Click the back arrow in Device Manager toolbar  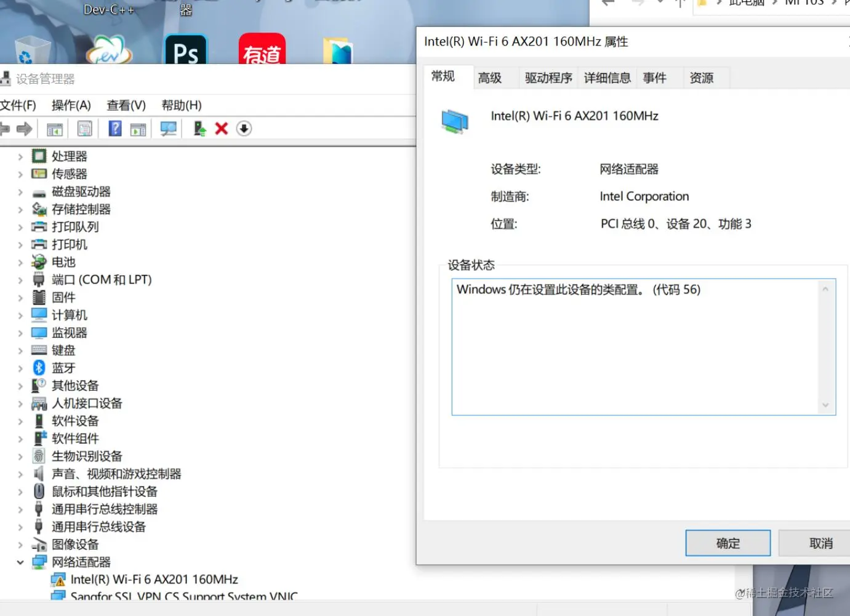click(x=5, y=129)
